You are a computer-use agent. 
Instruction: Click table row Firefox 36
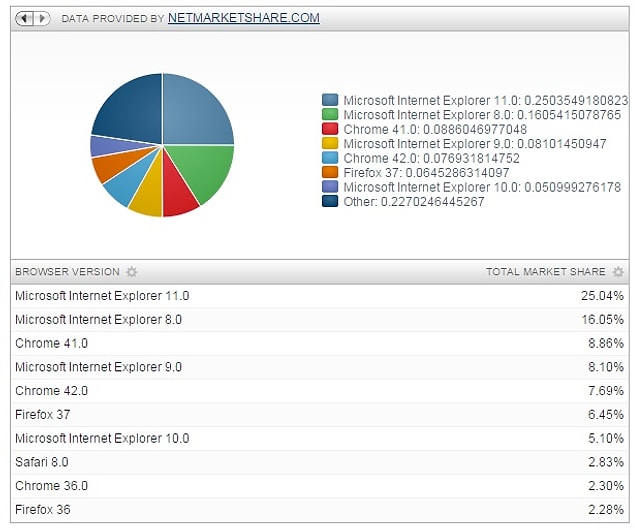coord(320,510)
